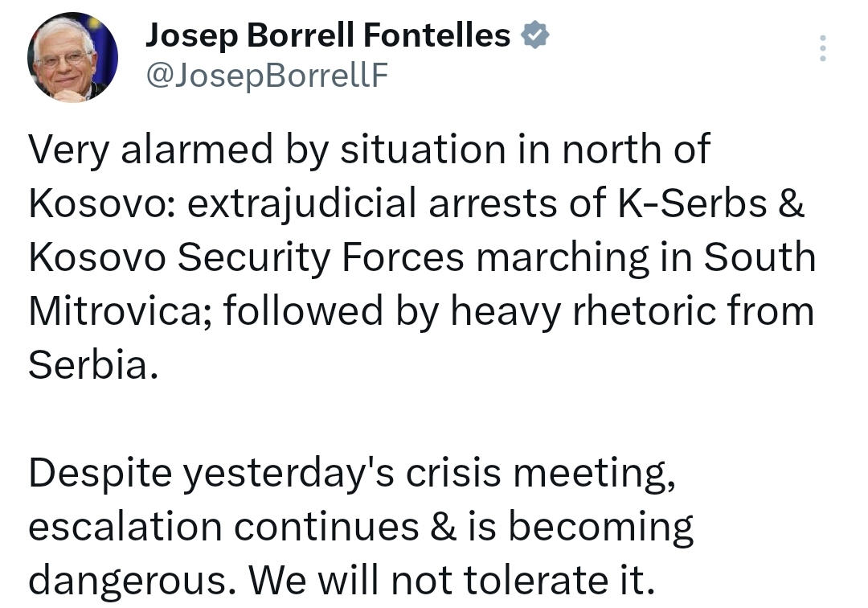This screenshot has width=868, height=608.
Task: Open the three-dot more options menu
Action: click(823, 48)
